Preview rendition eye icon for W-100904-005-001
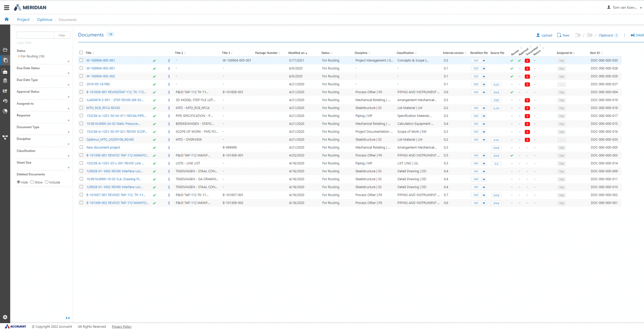 click(x=484, y=61)
